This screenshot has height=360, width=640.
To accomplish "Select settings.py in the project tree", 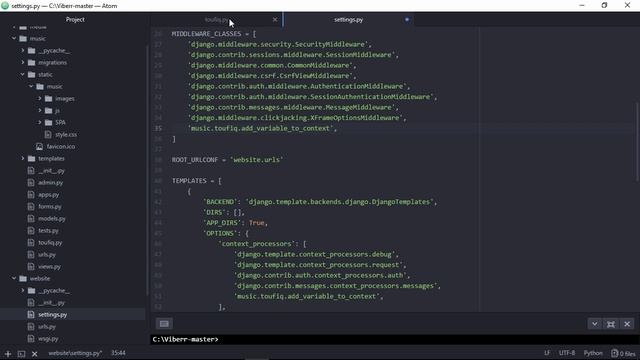I will 53,315.
